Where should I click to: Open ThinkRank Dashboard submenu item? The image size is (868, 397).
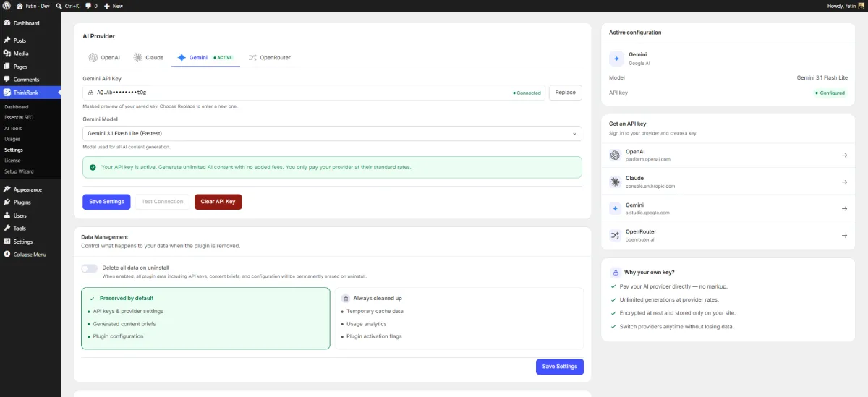click(x=16, y=107)
